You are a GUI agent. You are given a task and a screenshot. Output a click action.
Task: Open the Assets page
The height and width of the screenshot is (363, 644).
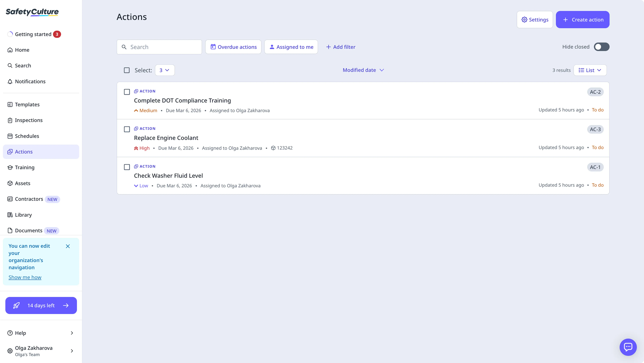coord(23,183)
